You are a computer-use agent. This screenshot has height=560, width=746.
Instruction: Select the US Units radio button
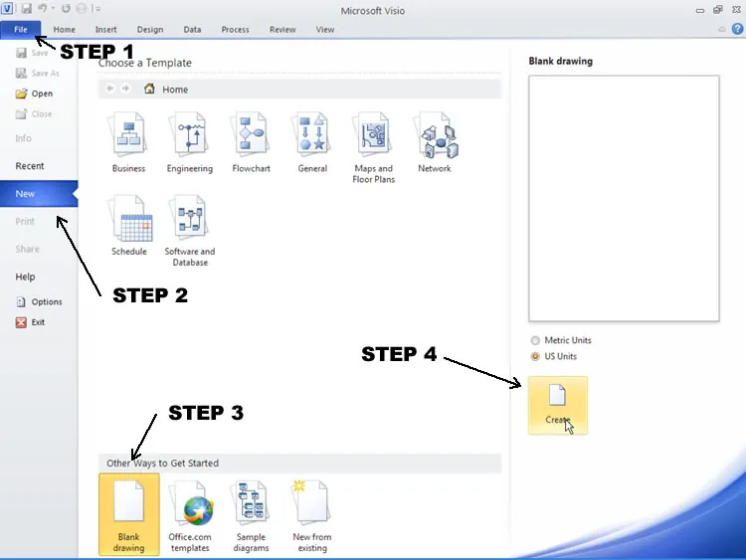(535, 356)
